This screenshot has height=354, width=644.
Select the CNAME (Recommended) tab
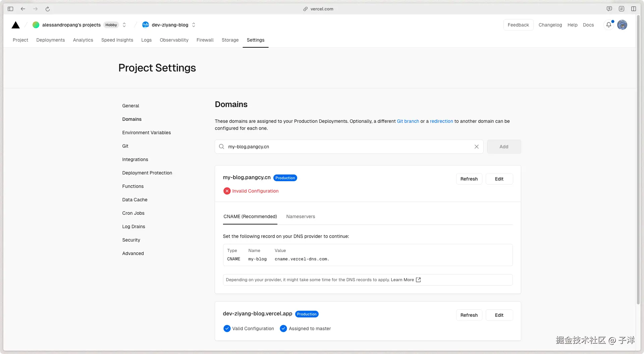tap(250, 216)
